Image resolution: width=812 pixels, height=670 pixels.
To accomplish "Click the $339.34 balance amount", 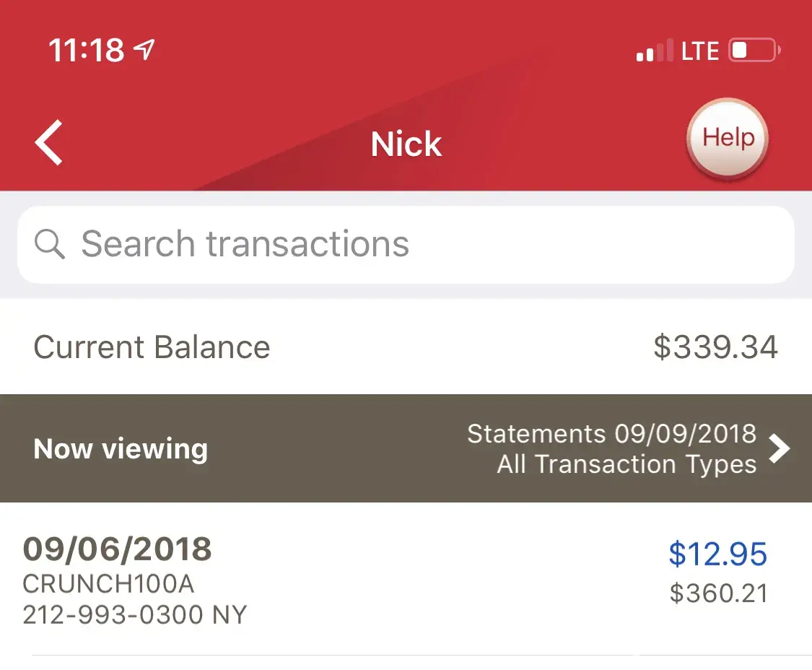I will [715, 347].
